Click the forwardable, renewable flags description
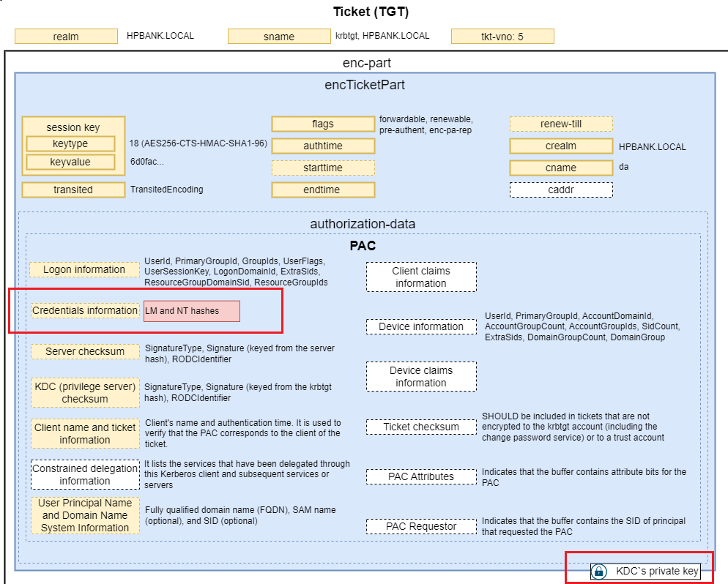Viewport: 728px width, 584px height. pos(426,125)
